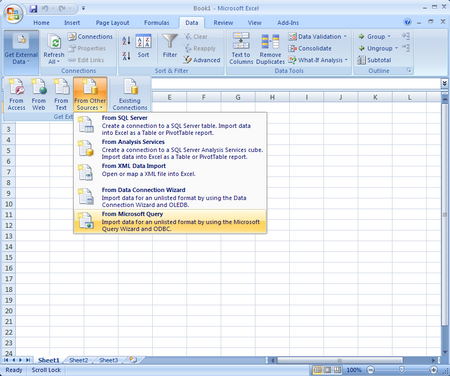This screenshot has width=450, height=376.
Task: Select row 15 header
Action: pyautogui.click(x=9, y=257)
